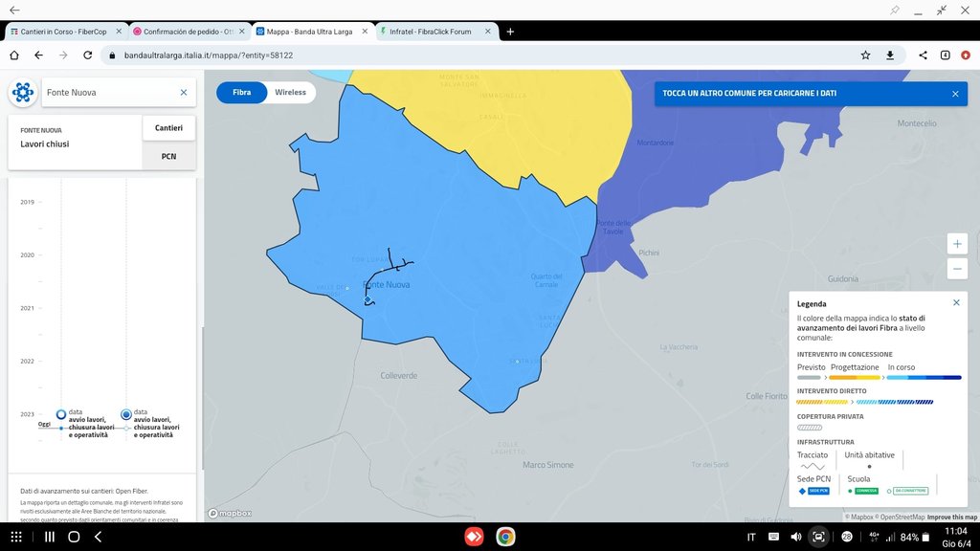Open the PCN tab
980x551 pixels.
click(168, 156)
